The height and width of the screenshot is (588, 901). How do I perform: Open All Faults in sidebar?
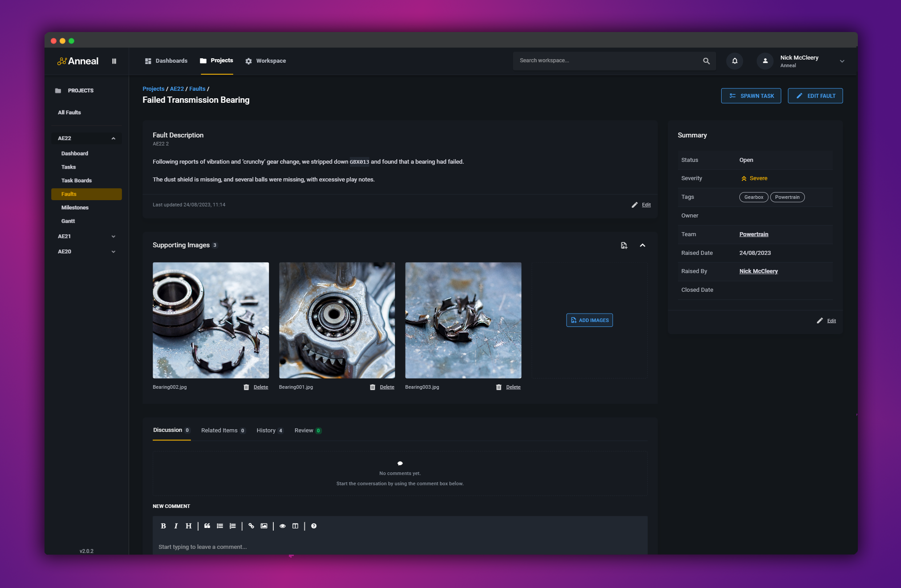69,113
